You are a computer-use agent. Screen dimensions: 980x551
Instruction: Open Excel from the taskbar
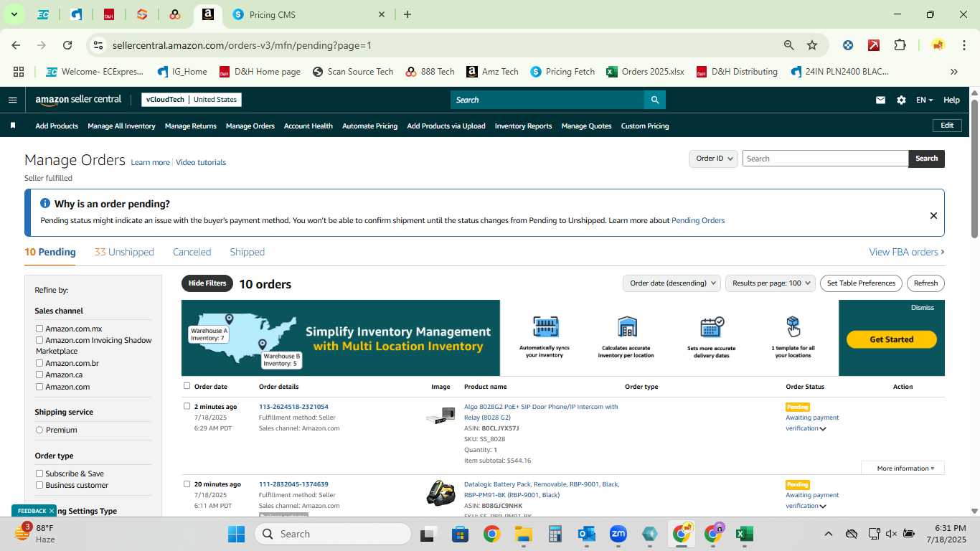744,534
